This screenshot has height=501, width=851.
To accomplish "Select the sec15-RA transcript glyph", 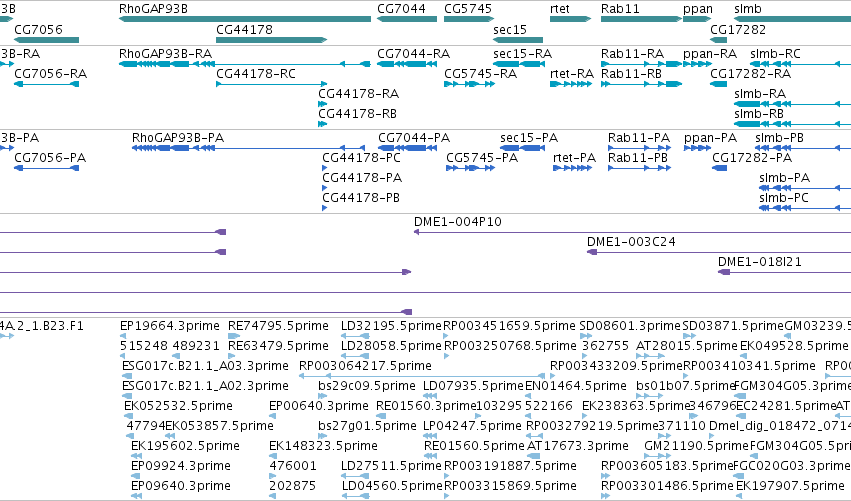I will click(518, 64).
